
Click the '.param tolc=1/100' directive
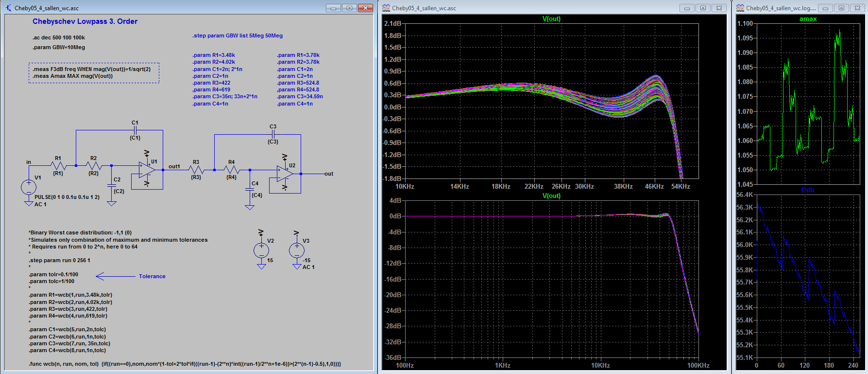[51, 281]
